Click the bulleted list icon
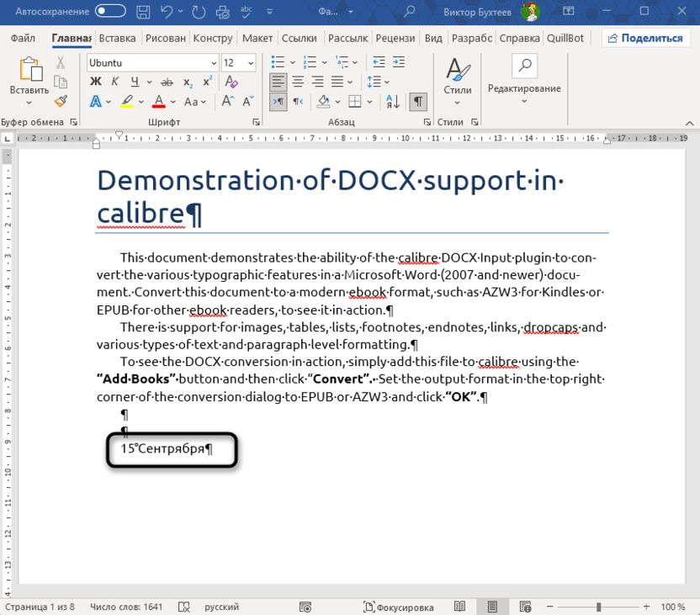This screenshot has width=700, height=615. pos(277,62)
